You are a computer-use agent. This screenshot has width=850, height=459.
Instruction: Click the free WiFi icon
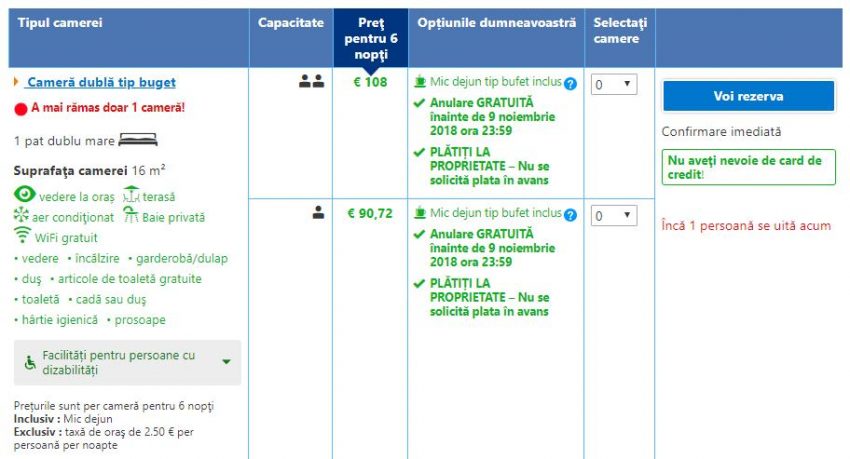(23, 237)
